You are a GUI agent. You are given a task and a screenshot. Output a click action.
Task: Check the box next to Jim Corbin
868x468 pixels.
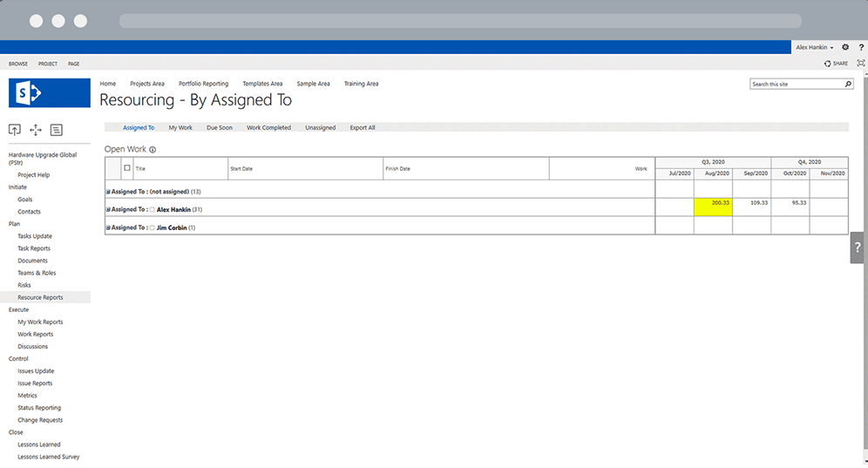pos(153,227)
